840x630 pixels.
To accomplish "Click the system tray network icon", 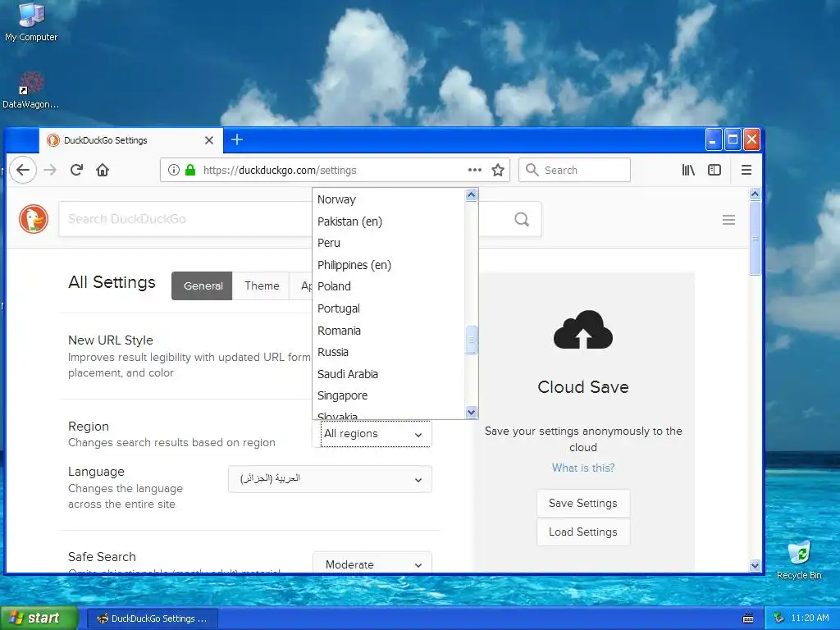I will [x=779, y=619].
